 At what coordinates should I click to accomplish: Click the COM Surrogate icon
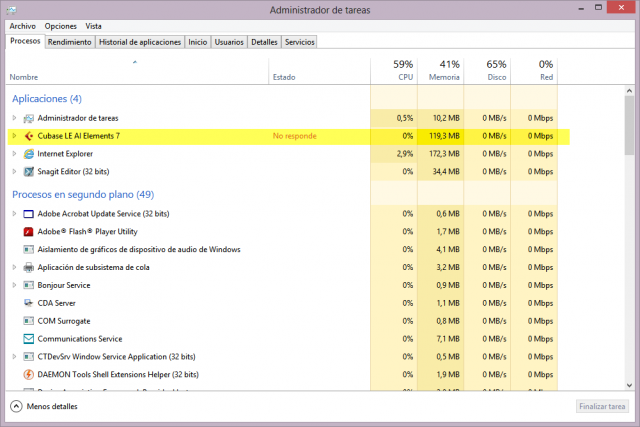(x=29, y=321)
